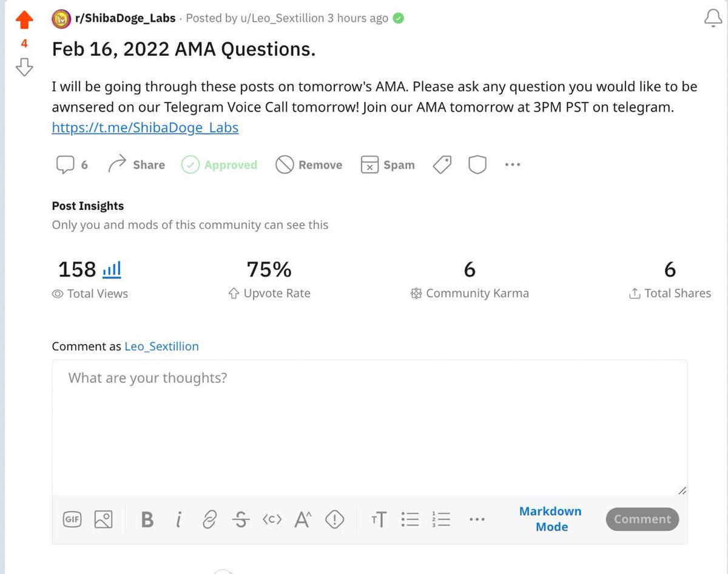Insert an image into the comment

(104, 519)
